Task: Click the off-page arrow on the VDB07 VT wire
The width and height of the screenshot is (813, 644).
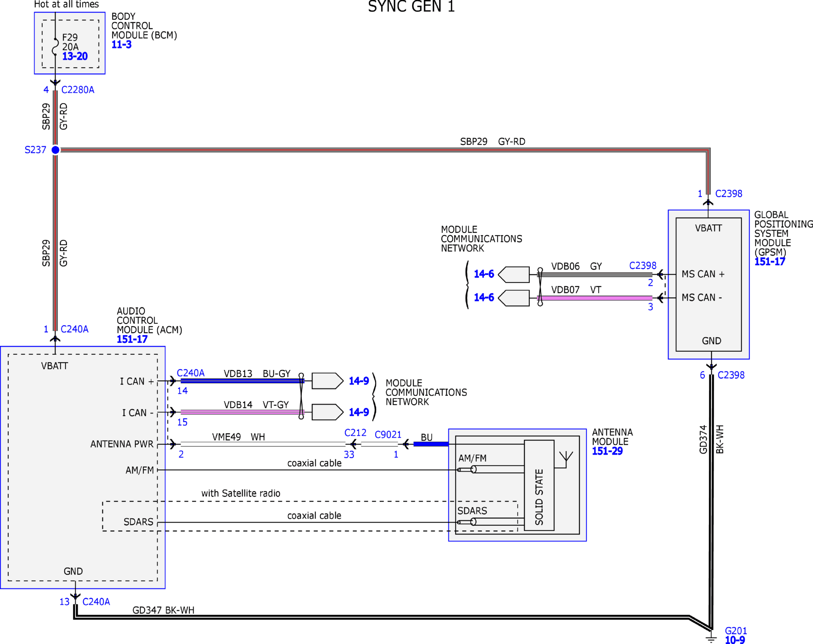Action: click(x=514, y=298)
